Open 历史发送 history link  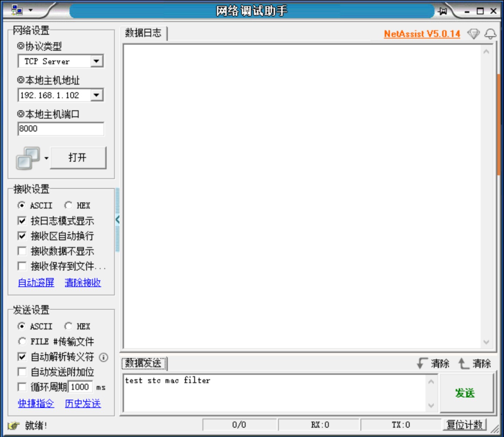(82, 404)
